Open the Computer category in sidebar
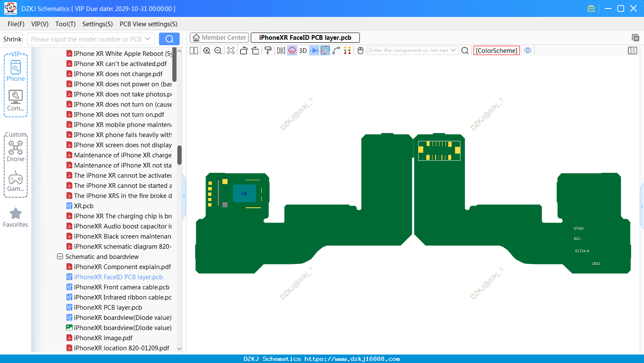The height and width of the screenshot is (363, 644). [x=16, y=101]
